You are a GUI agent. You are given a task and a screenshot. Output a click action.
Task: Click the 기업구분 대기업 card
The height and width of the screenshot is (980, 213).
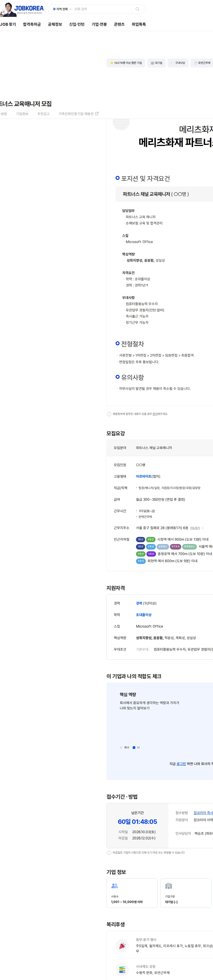[x=186, y=893]
